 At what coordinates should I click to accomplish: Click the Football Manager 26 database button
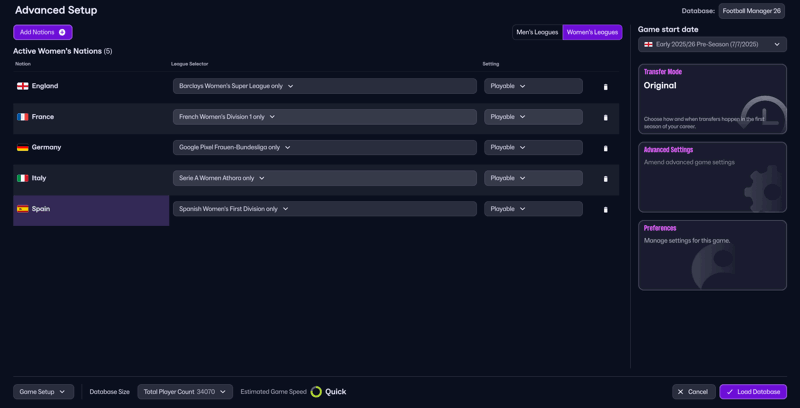[x=752, y=11]
